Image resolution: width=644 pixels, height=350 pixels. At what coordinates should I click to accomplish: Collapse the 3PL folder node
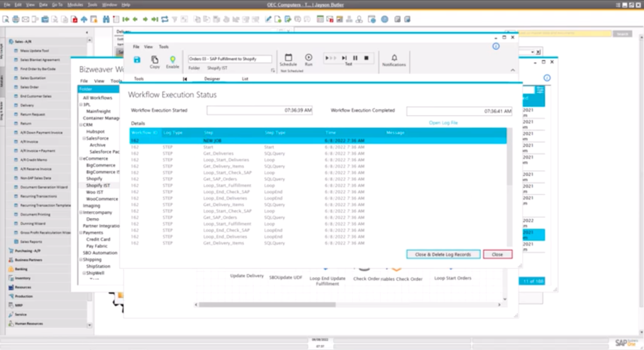[81, 105]
